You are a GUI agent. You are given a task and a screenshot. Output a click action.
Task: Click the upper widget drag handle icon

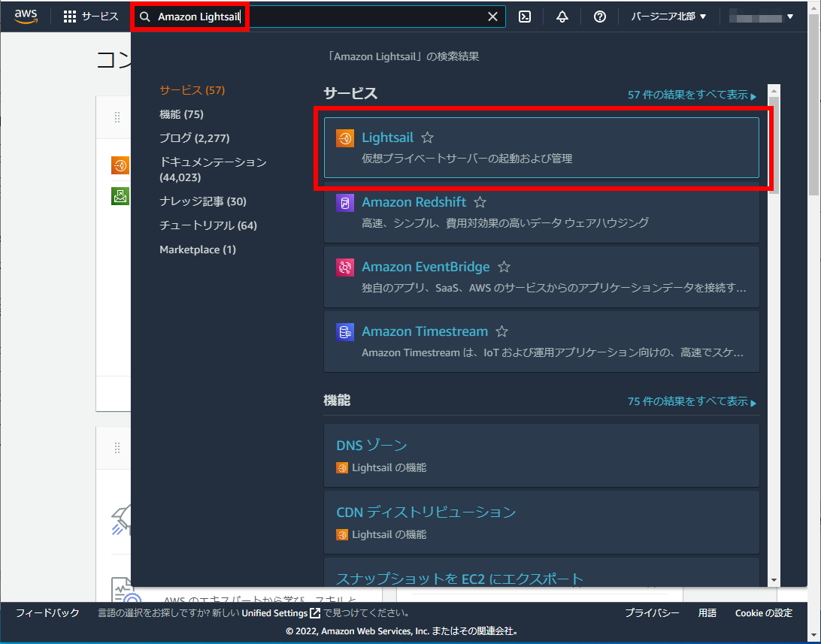point(117,117)
